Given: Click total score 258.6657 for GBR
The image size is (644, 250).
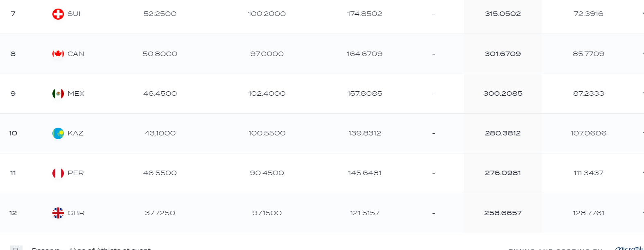Looking at the screenshot, I should 503,213.
